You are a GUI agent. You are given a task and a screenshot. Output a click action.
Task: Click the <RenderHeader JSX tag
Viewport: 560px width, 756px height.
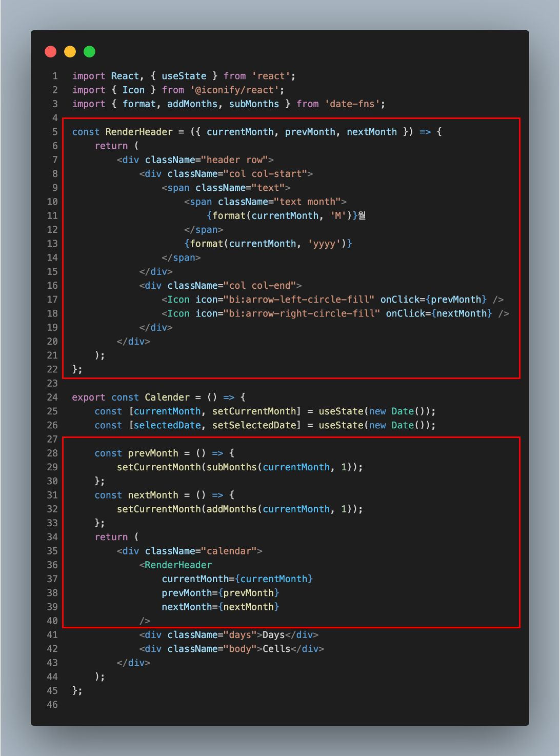click(x=175, y=565)
